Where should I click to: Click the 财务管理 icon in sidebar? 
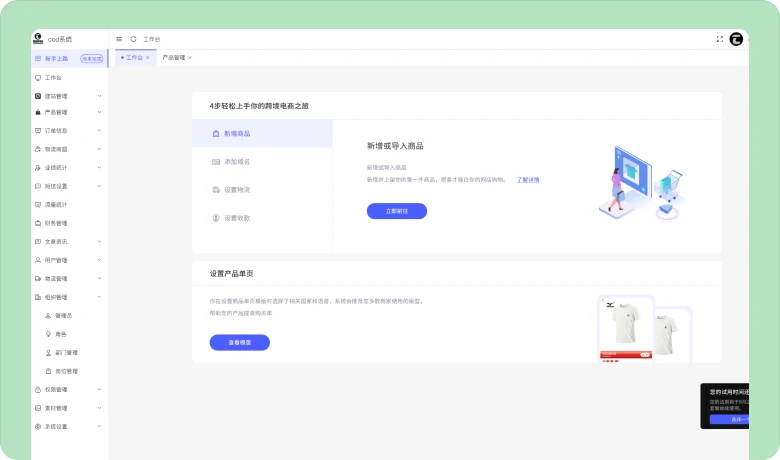(x=38, y=223)
